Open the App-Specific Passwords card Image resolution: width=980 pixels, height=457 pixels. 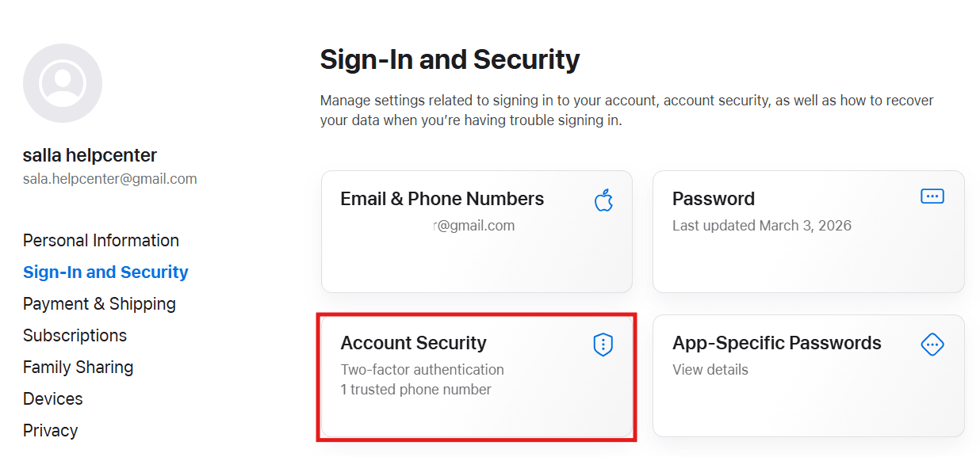point(776,343)
